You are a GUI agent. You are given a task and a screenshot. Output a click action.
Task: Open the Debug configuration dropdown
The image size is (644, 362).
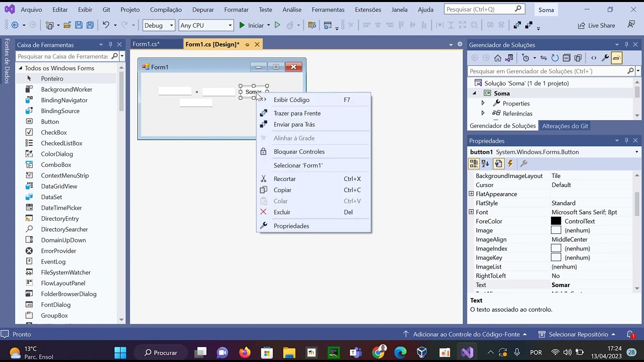(158, 25)
